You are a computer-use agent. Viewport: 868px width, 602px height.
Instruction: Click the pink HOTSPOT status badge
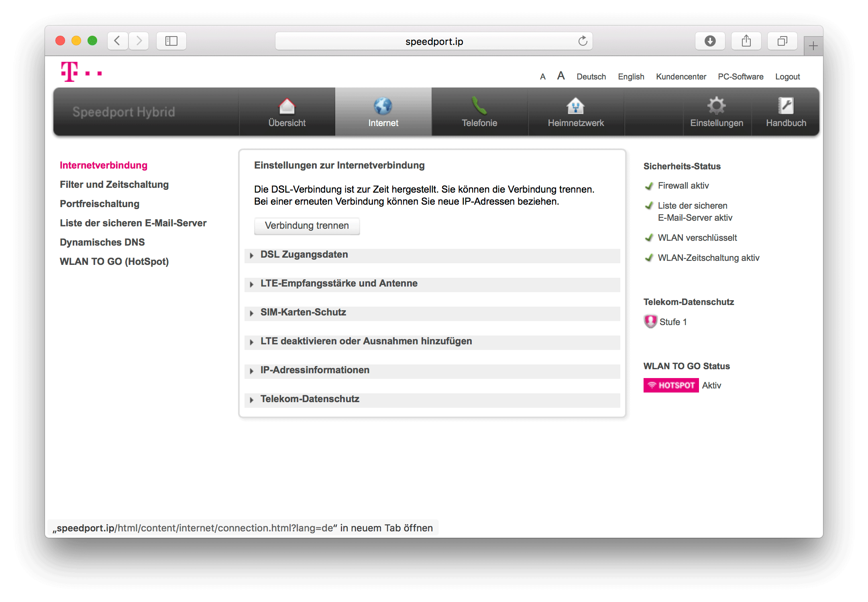click(671, 385)
